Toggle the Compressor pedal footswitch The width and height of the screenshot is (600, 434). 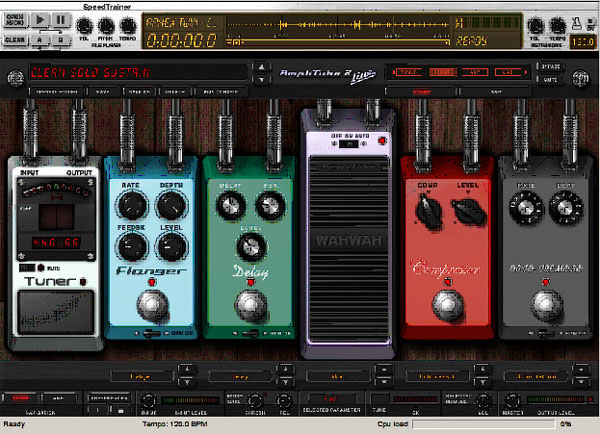click(x=448, y=306)
